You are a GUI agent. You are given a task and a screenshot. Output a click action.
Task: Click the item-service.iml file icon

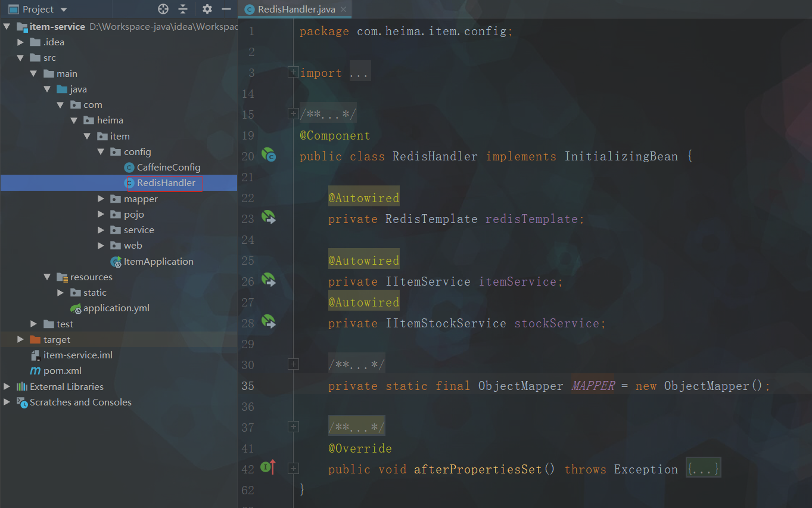(35, 355)
